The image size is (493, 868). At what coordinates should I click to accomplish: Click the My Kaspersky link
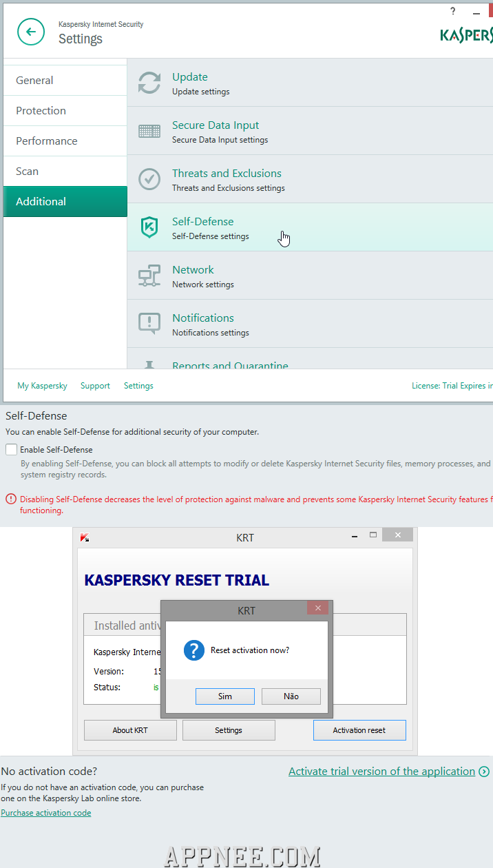tap(42, 386)
